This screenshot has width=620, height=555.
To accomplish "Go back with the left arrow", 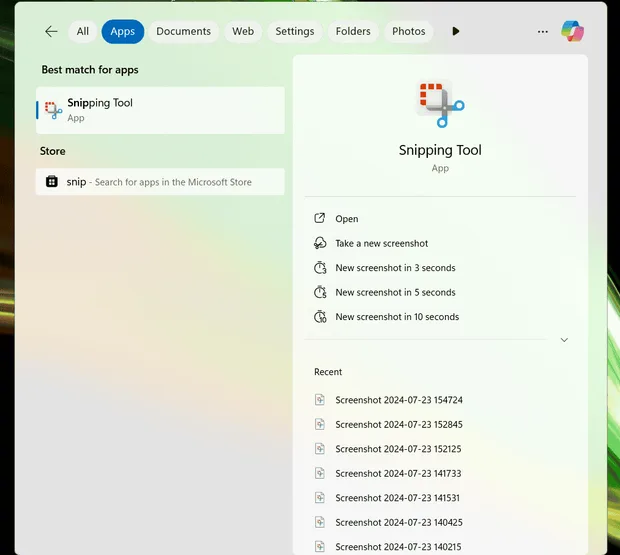I will pyautogui.click(x=51, y=31).
